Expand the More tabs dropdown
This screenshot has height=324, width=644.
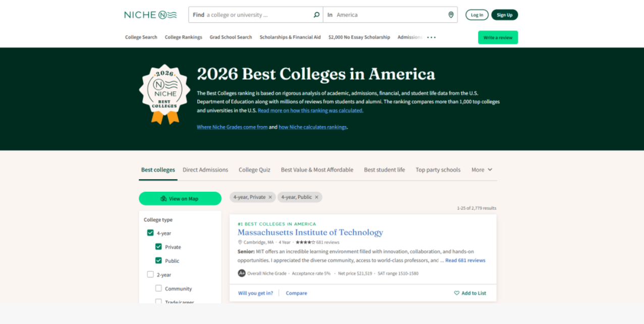(x=481, y=170)
